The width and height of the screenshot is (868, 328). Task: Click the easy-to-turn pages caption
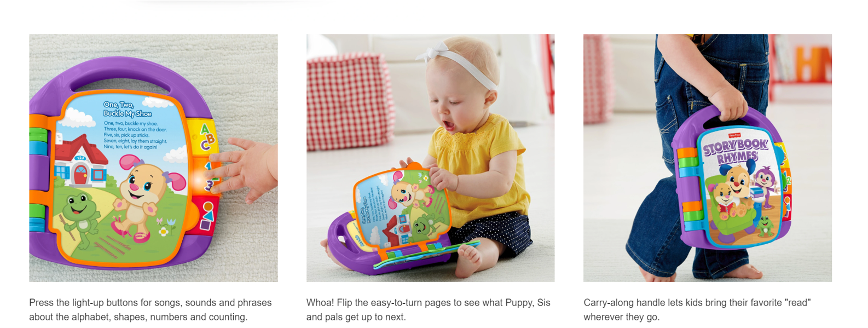point(429,309)
